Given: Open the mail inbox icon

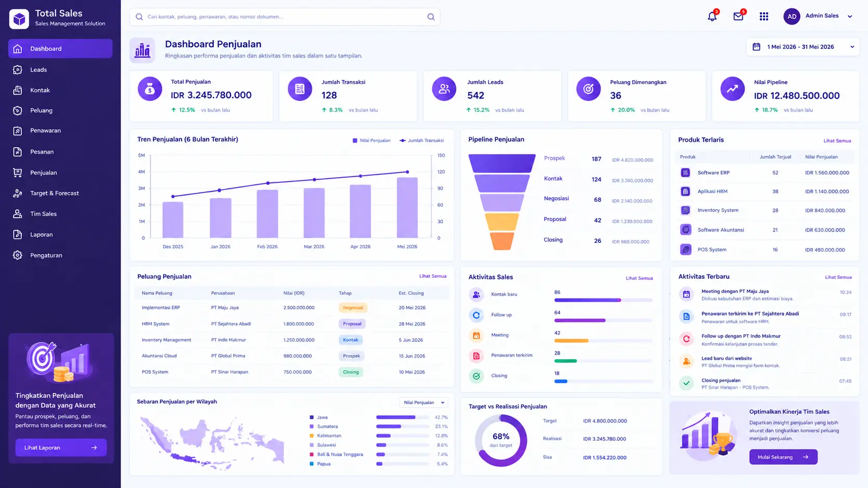Looking at the screenshot, I should tap(738, 17).
